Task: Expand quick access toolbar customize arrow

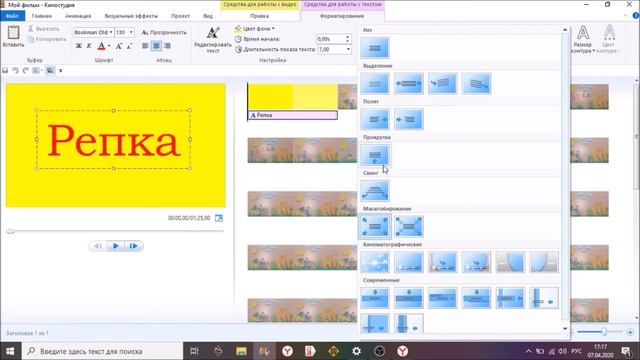Action: click(x=61, y=71)
